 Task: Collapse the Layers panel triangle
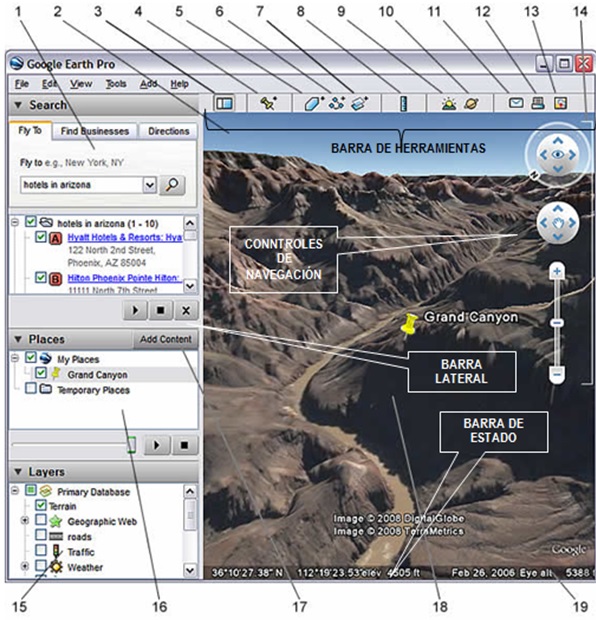click(x=18, y=472)
